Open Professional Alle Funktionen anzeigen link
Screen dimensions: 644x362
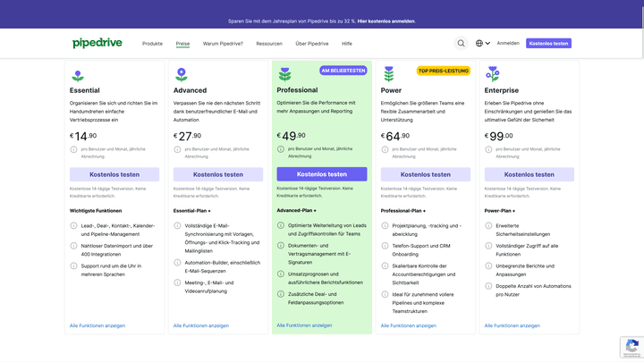click(x=304, y=325)
